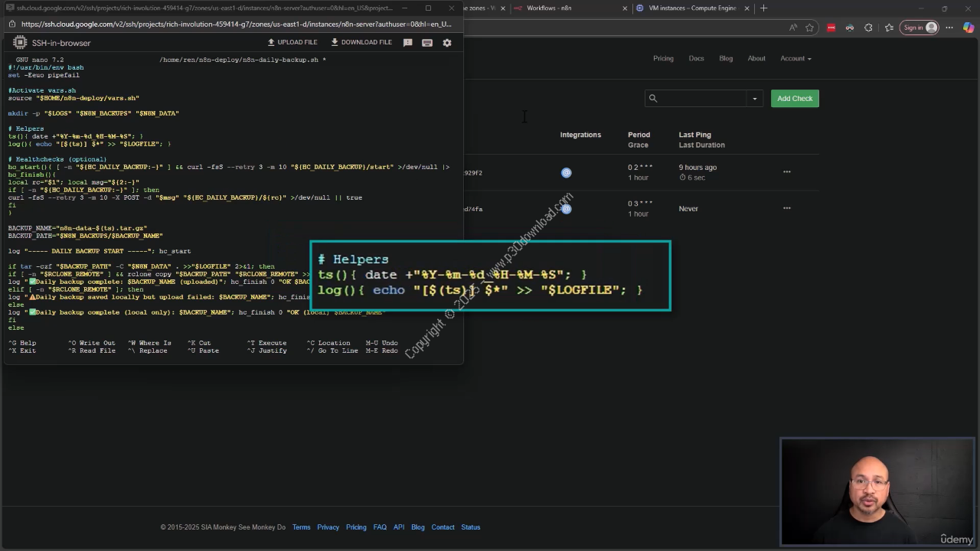The height and width of the screenshot is (551, 980).
Task: Click the email integration icon in first check row
Action: point(567,173)
